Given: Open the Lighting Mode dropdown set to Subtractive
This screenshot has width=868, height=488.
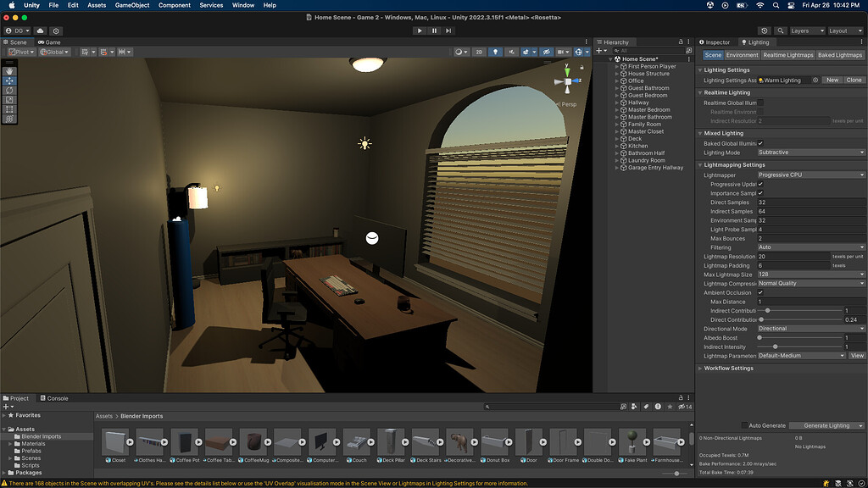Looking at the screenshot, I should (x=810, y=152).
